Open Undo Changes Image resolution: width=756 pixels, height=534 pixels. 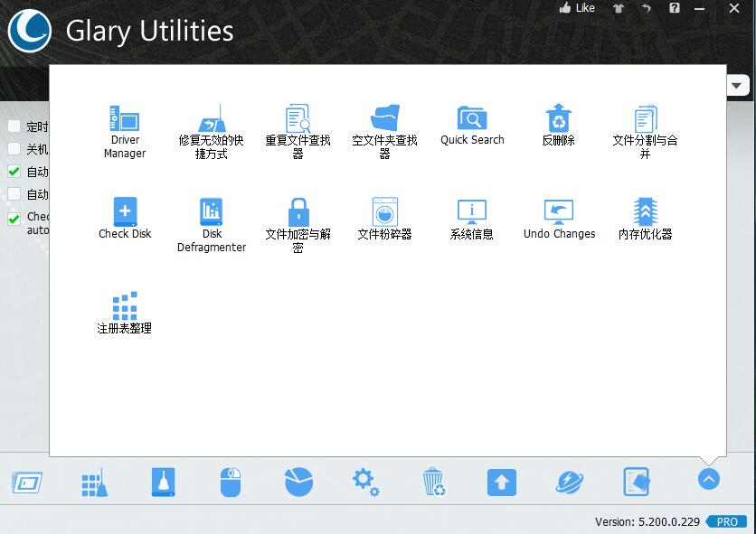tap(558, 217)
